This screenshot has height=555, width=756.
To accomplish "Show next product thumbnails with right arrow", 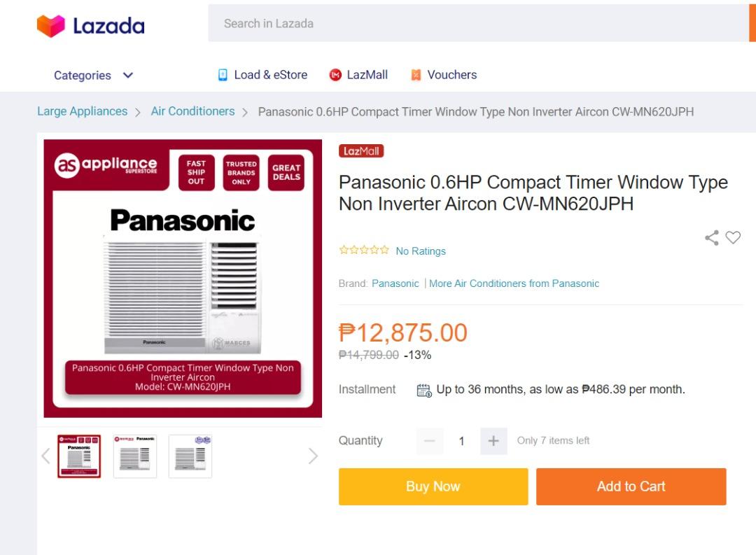I will click(313, 456).
